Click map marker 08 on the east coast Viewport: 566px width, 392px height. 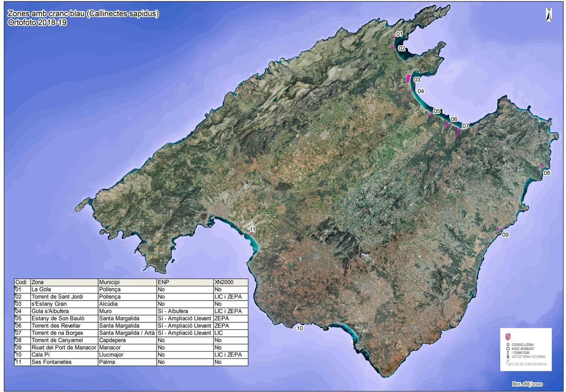click(547, 173)
